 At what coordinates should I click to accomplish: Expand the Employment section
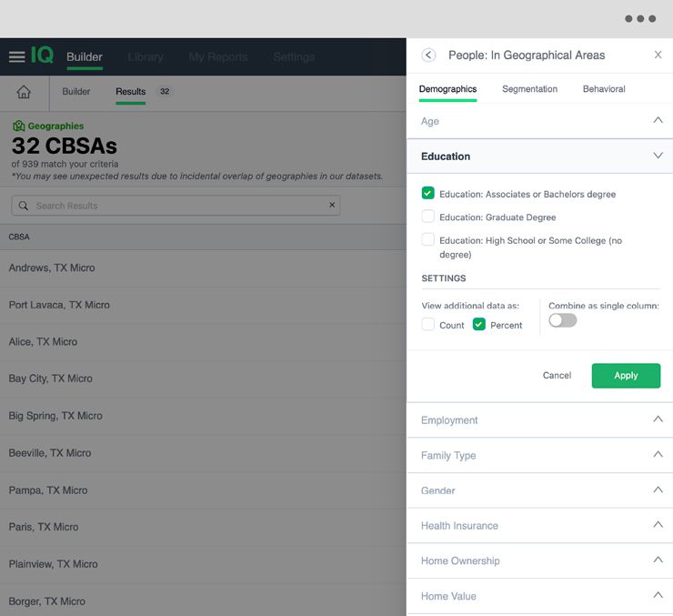[539, 420]
